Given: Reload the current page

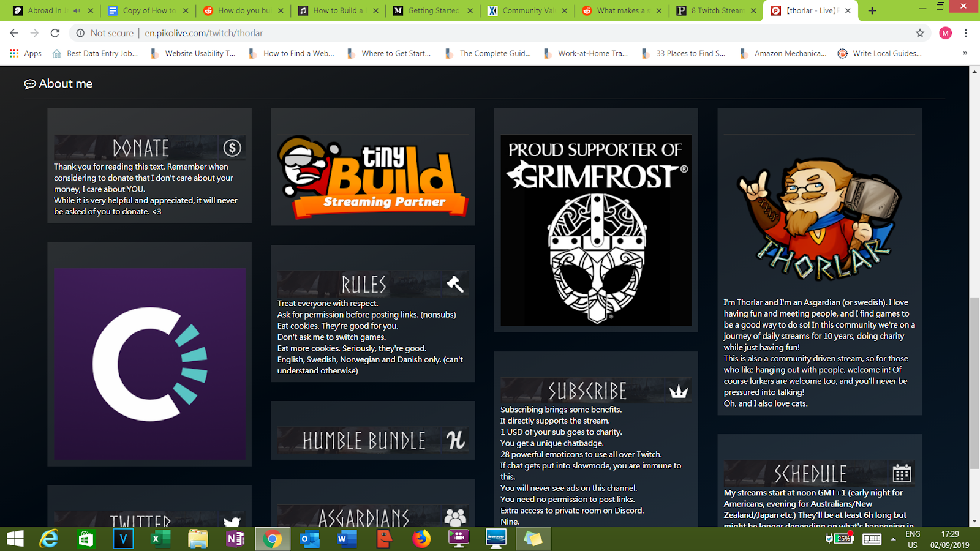Looking at the screenshot, I should coord(55,33).
